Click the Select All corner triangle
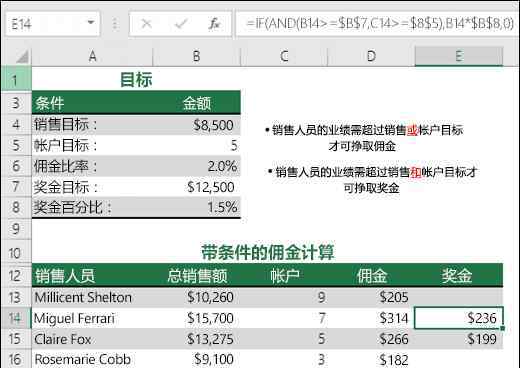520x368 pixels. point(22,56)
